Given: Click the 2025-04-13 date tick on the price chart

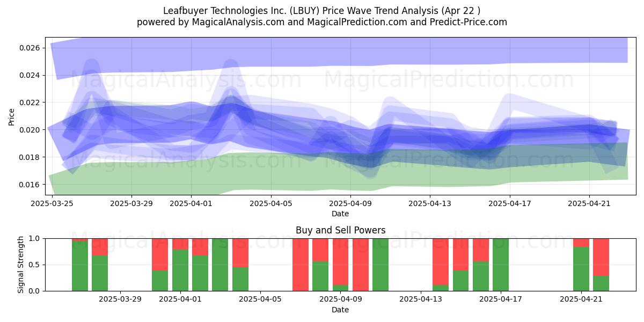Looking at the screenshot, I should [430, 203].
